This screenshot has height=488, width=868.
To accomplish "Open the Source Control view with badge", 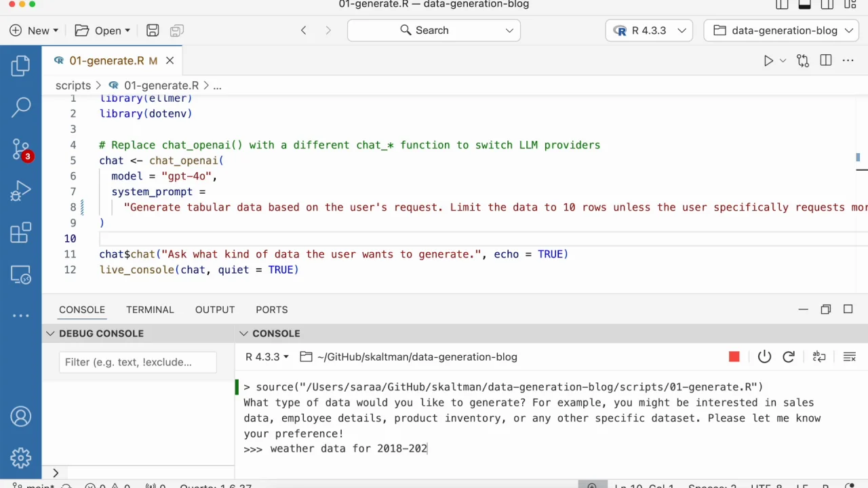I will coord(20,149).
